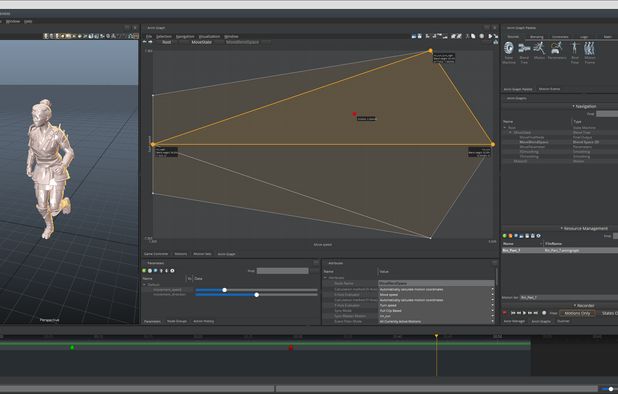Pick the Parameters node icon in palette
Screen dimensions: 618x394
(x=557, y=48)
